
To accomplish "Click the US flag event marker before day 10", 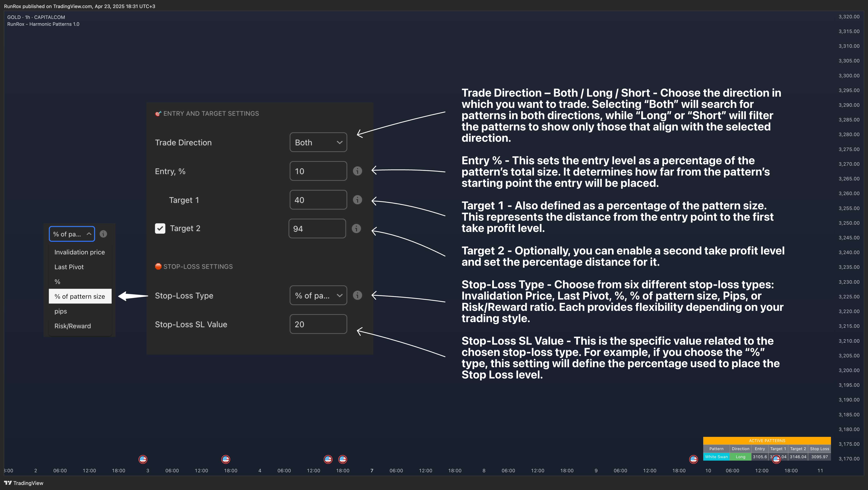I will pyautogui.click(x=694, y=459).
